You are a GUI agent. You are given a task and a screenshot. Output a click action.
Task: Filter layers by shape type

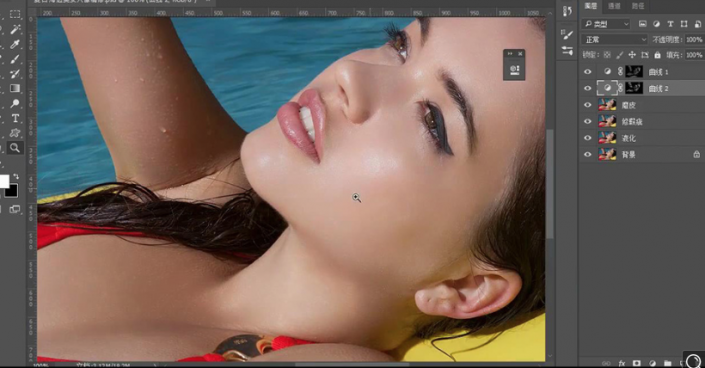tap(684, 24)
